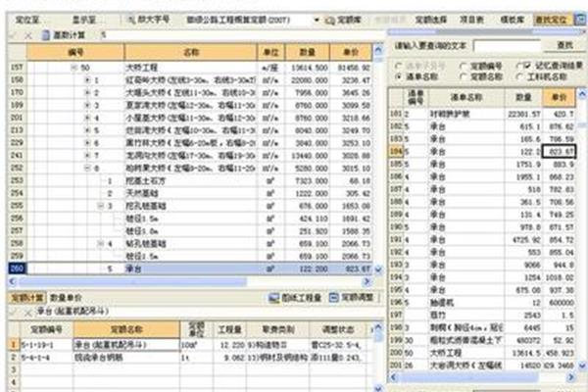The width and height of the screenshot is (588, 392).
Task: Click the 定额名称 column header in the bottom table
Action: pos(126,329)
